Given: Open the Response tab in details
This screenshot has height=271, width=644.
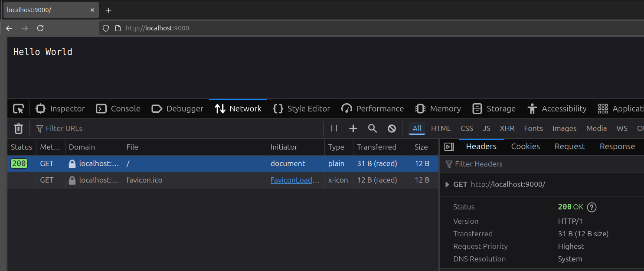Looking at the screenshot, I should [617, 147].
